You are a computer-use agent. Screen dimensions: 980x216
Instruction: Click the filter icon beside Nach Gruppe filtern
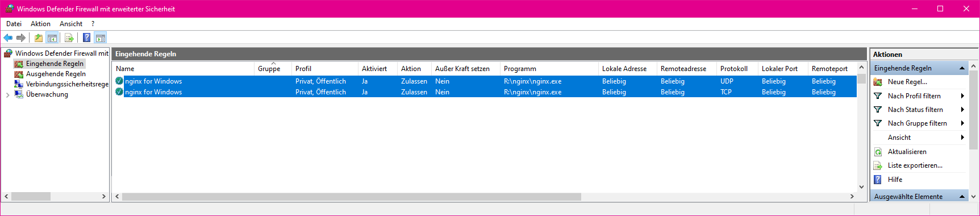coord(878,123)
